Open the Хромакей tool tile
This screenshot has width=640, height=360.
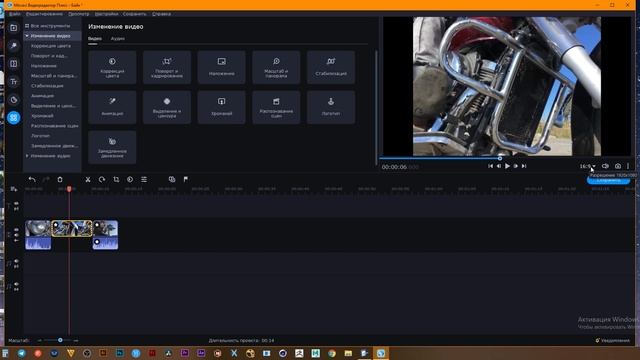pyautogui.click(x=222, y=107)
